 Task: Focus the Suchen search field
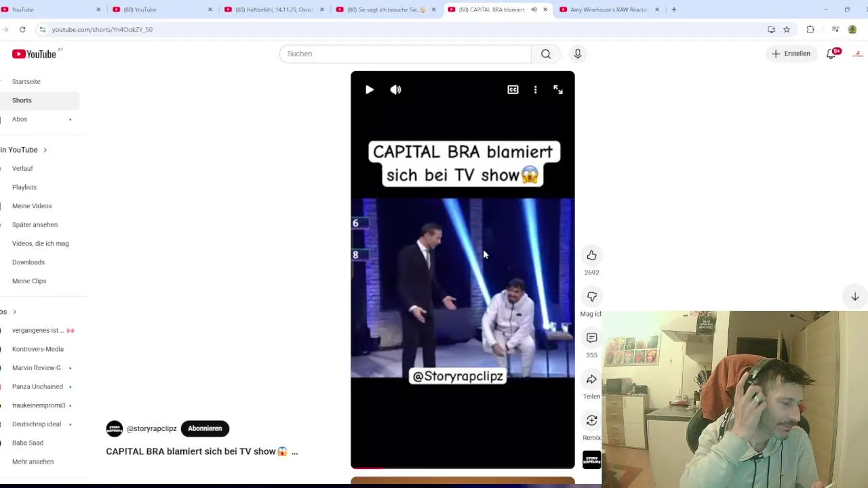[406, 54]
